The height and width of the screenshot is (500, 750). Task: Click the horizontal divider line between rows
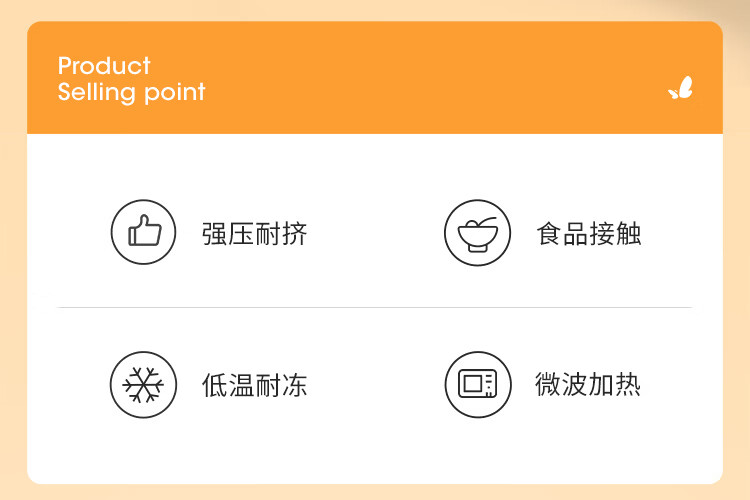375,307
